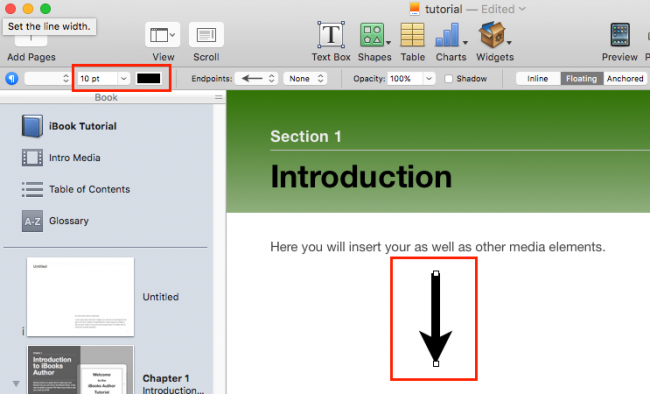Select the iBook Tutorial book icon
The height and width of the screenshot is (394, 650).
32,126
